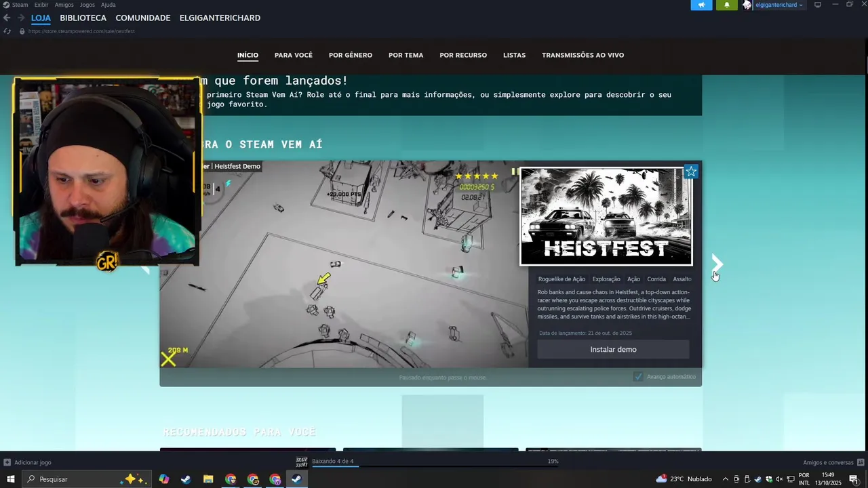The width and height of the screenshot is (868, 488).
Task: Click the Steam system tray icon
Action: (x=757, y=479)
